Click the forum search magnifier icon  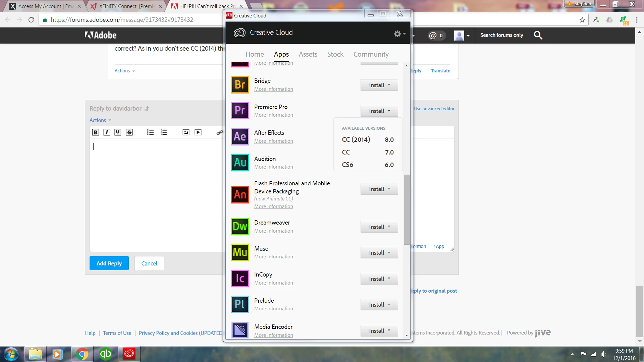tap(538, 35)
